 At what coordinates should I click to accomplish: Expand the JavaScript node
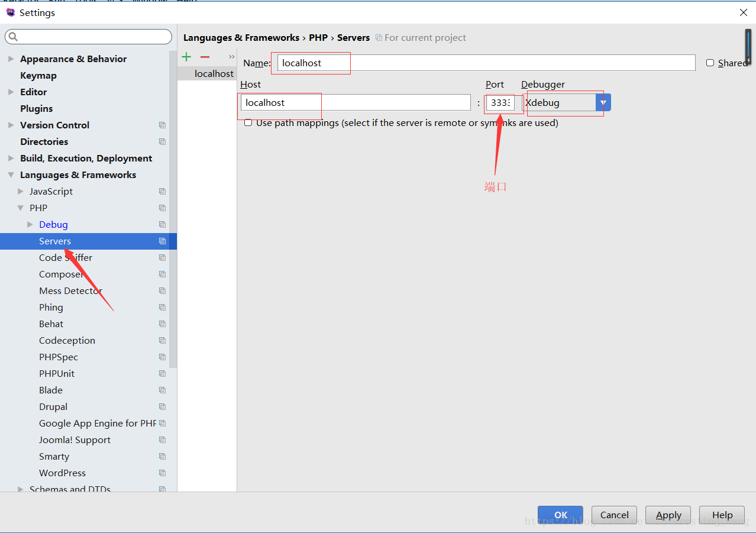(21, 192)
